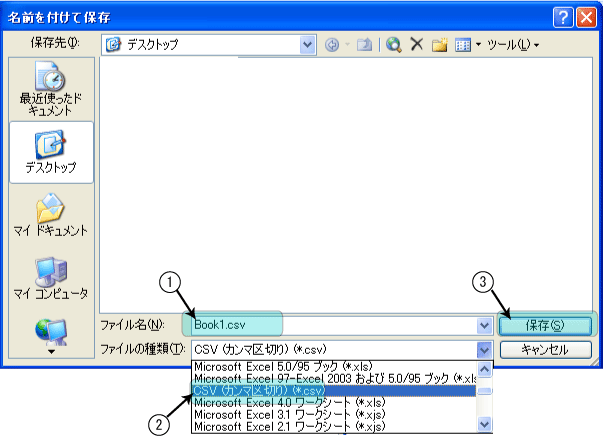Select Microsoft Excel 2.1 ワークシート option
Viewport: 603px width, 436px height.
[334, 426]
